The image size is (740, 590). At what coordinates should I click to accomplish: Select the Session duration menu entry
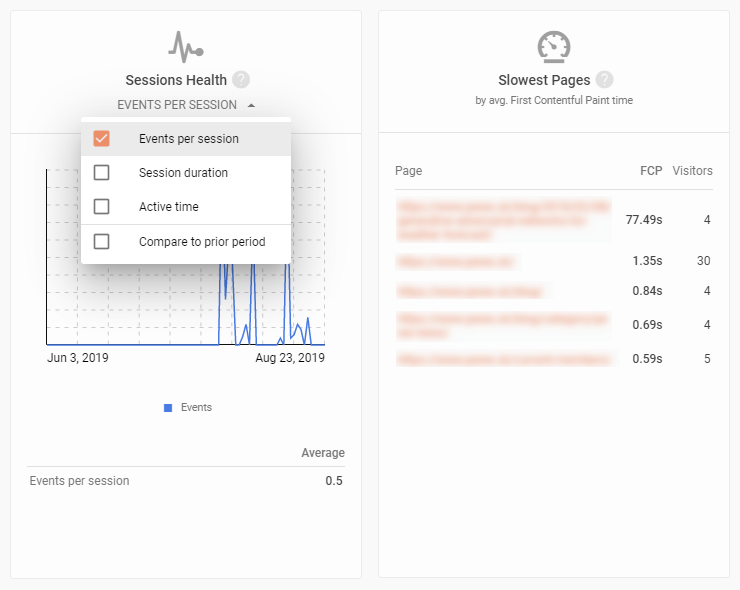pos(186,173)
